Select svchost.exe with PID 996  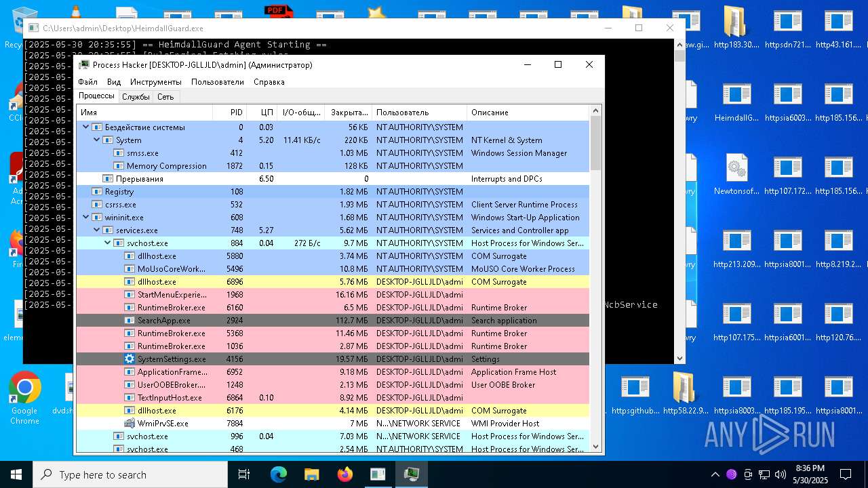tap(333, 436)
